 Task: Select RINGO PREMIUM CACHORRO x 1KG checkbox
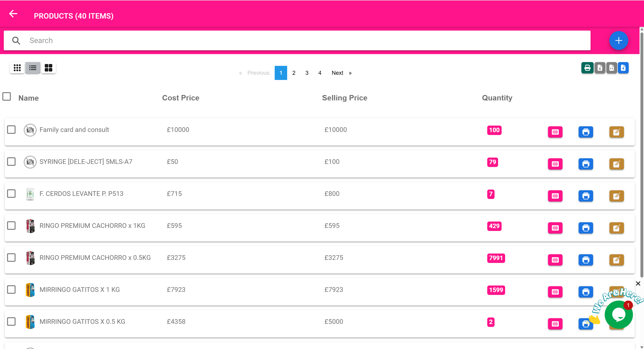coord(11,226)
